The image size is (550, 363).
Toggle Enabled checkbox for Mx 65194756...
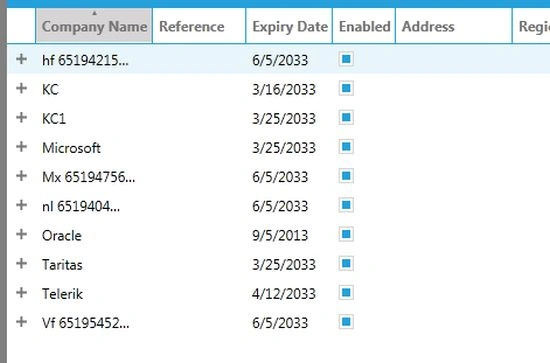click(x=346, y=176)
